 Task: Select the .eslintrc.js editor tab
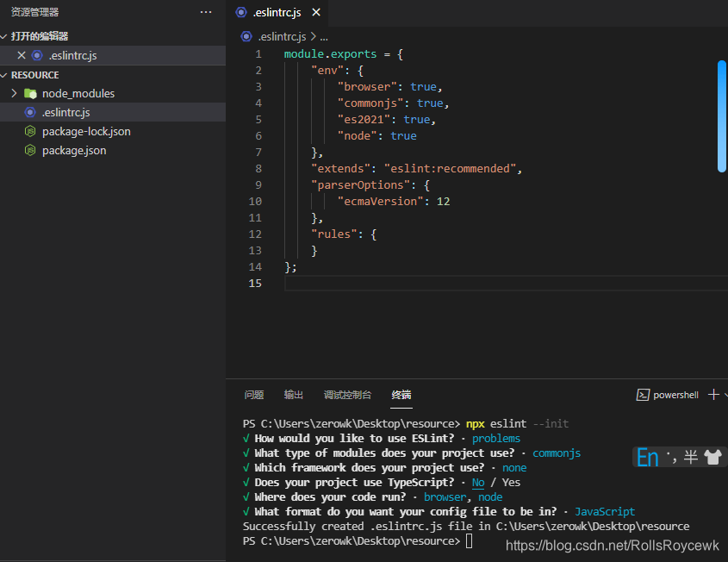(277, 13)
